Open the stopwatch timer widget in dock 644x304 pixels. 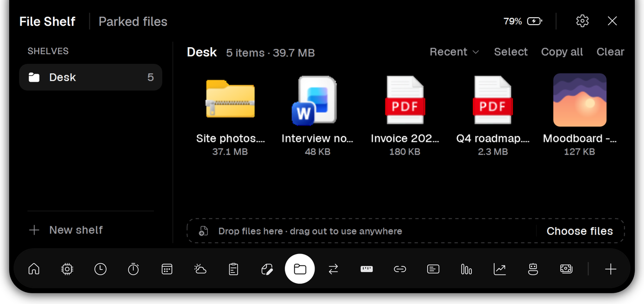(x=134, y=269)
